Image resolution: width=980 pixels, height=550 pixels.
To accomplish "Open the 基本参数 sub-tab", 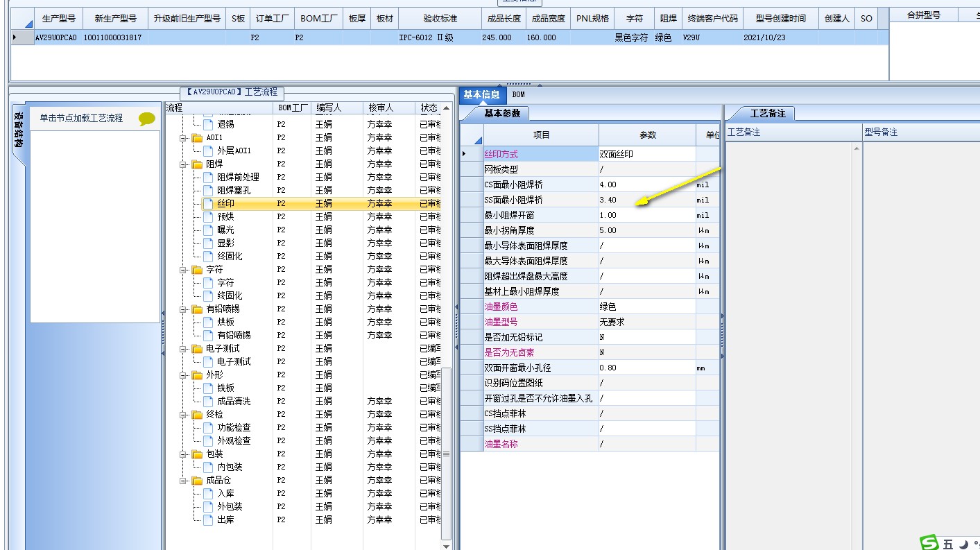I will (x=502, y=113).
